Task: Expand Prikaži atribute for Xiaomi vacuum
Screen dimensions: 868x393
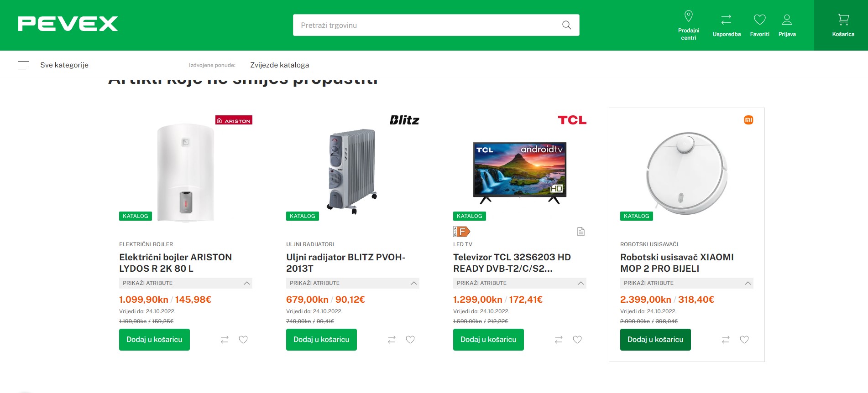Action: pos(686,283)
